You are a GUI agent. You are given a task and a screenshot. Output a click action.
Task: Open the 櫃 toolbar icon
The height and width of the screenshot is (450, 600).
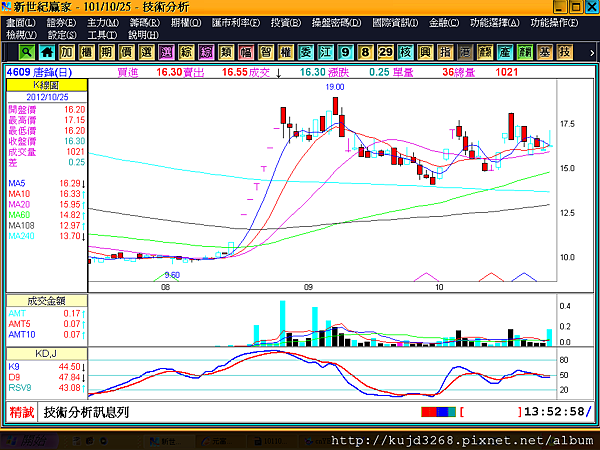pyautogui.click(x=86, y=52)
